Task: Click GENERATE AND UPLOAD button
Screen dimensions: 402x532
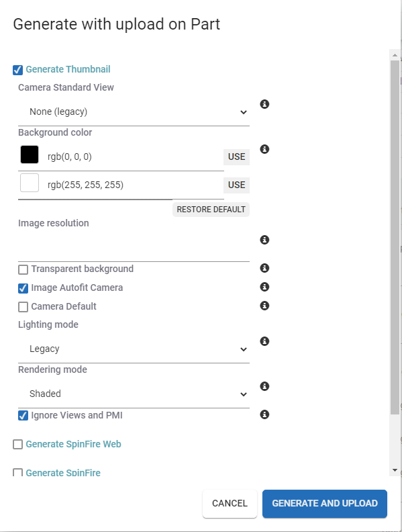Action: pos(325,504)
